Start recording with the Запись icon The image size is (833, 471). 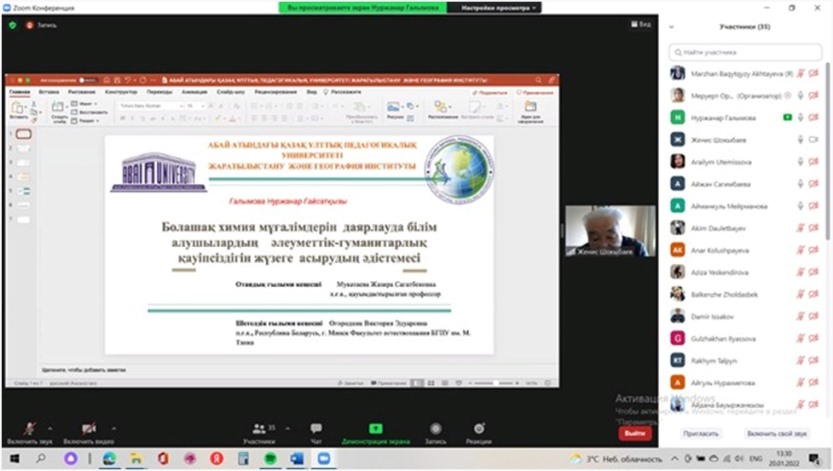click(435, 428)
